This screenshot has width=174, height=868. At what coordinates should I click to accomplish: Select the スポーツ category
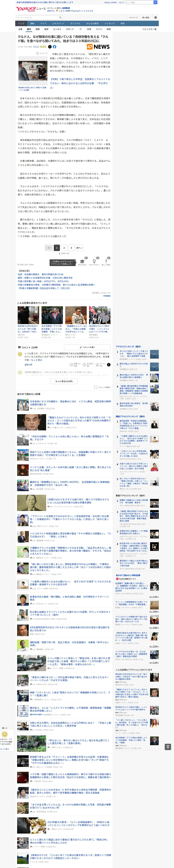[x=70, y=29]
